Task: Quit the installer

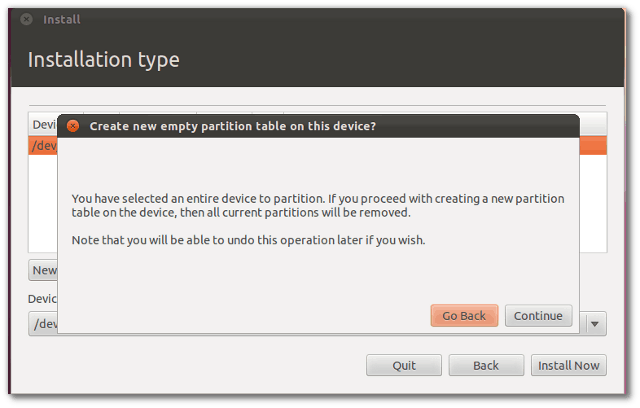Action: (404, 365)
